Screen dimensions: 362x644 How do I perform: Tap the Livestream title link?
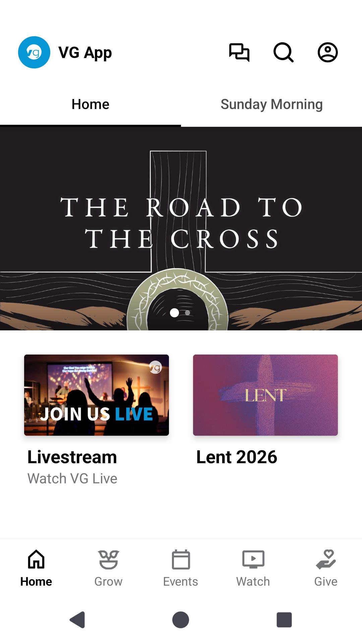(x=72, y=457)
